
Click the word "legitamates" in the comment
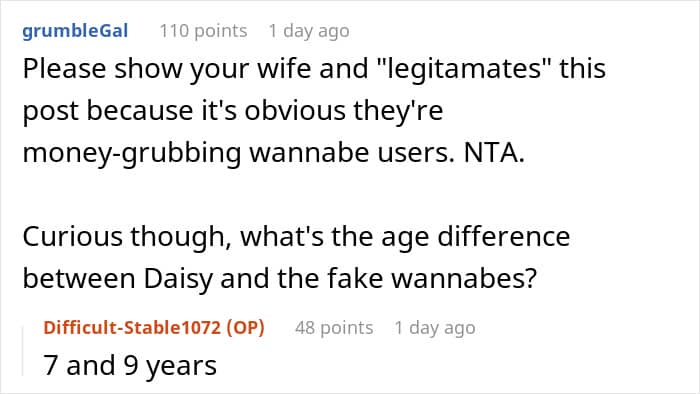tap(464, 70)
